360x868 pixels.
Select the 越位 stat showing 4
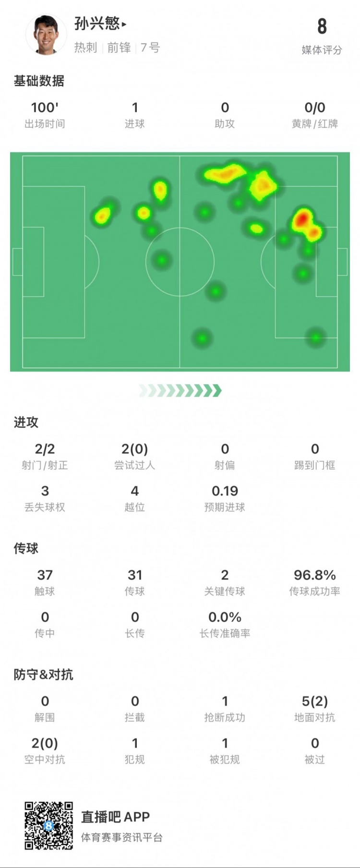tap(135, 497)
